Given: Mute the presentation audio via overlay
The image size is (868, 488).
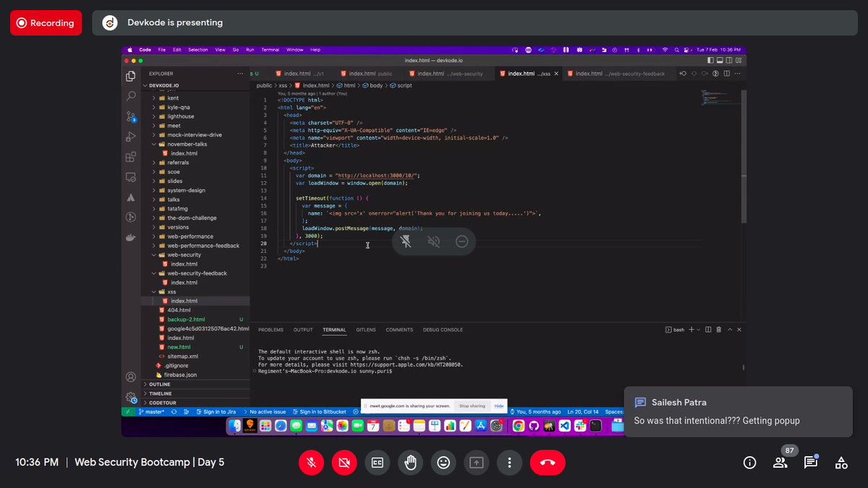Looking at the screenshot, I should click(x=433, y=241).
